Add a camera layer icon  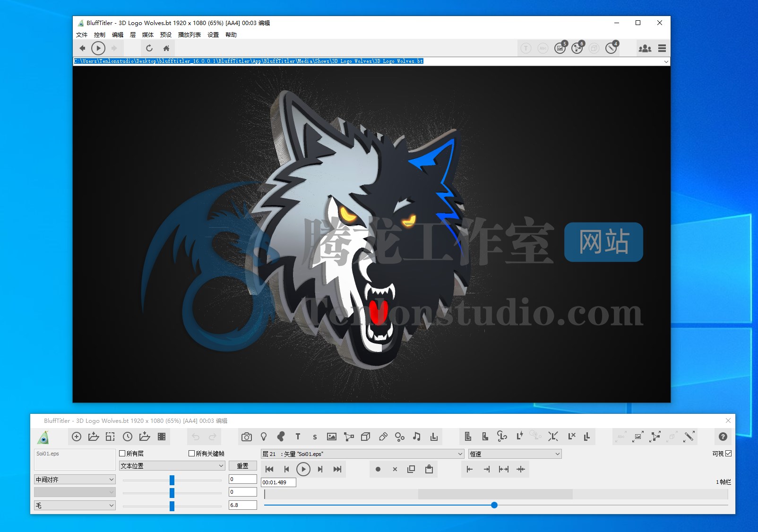(x=247, y=437)
